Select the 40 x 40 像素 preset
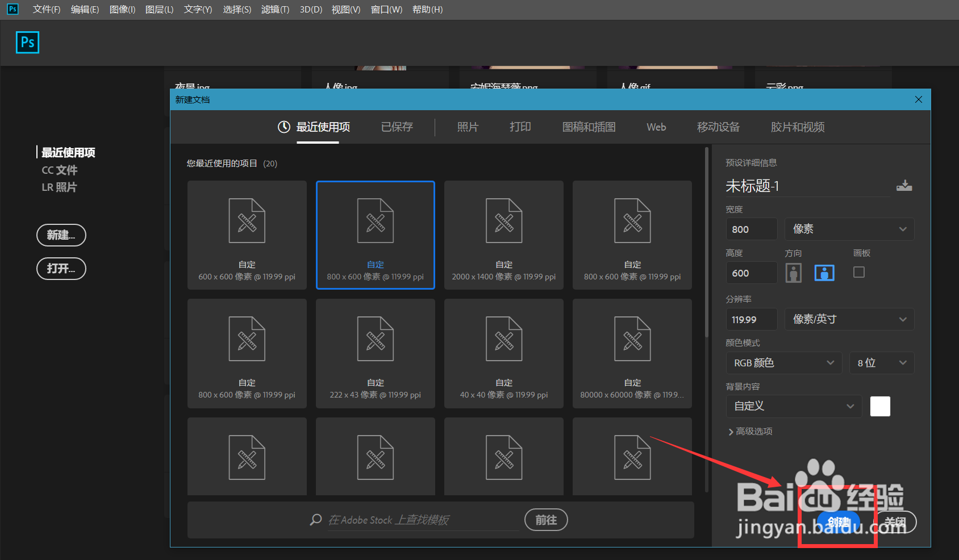Image resolution: width=959 pixels, height=560 pixels. click(504, 353)
